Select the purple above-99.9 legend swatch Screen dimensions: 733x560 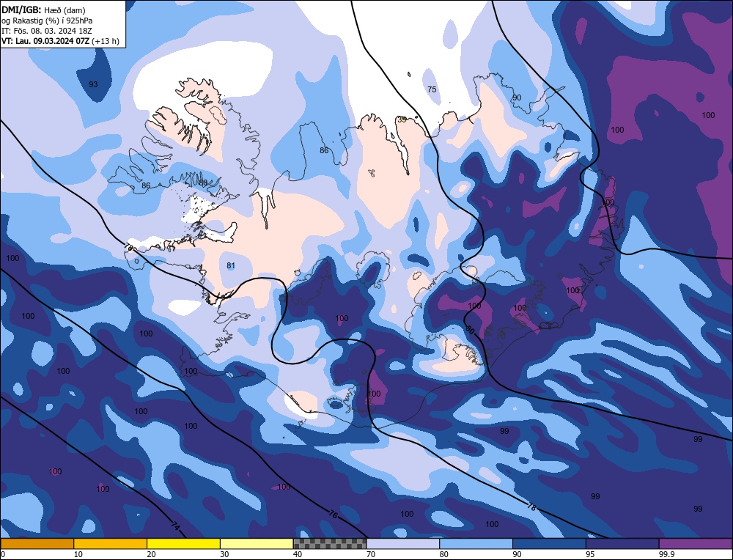tap(696, 543)
